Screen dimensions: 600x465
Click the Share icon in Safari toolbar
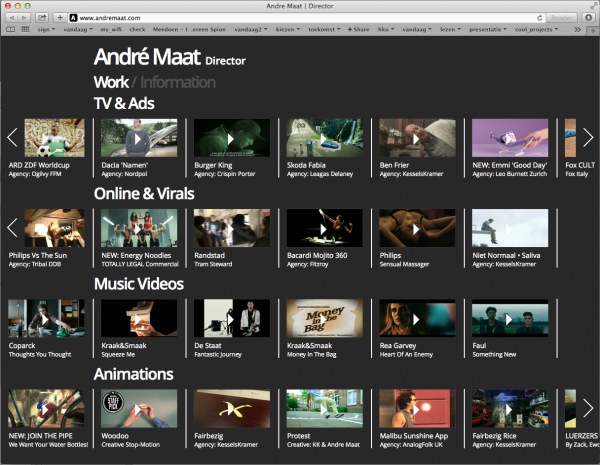click(x=43, y=18)
